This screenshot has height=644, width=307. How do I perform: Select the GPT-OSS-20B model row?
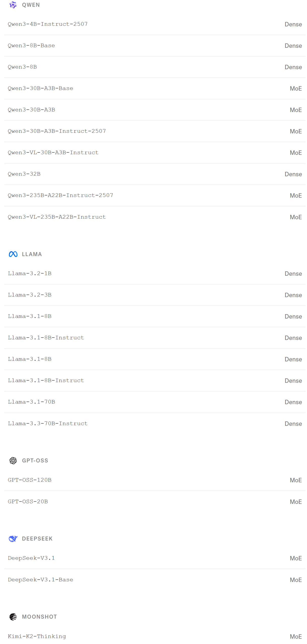28,501
